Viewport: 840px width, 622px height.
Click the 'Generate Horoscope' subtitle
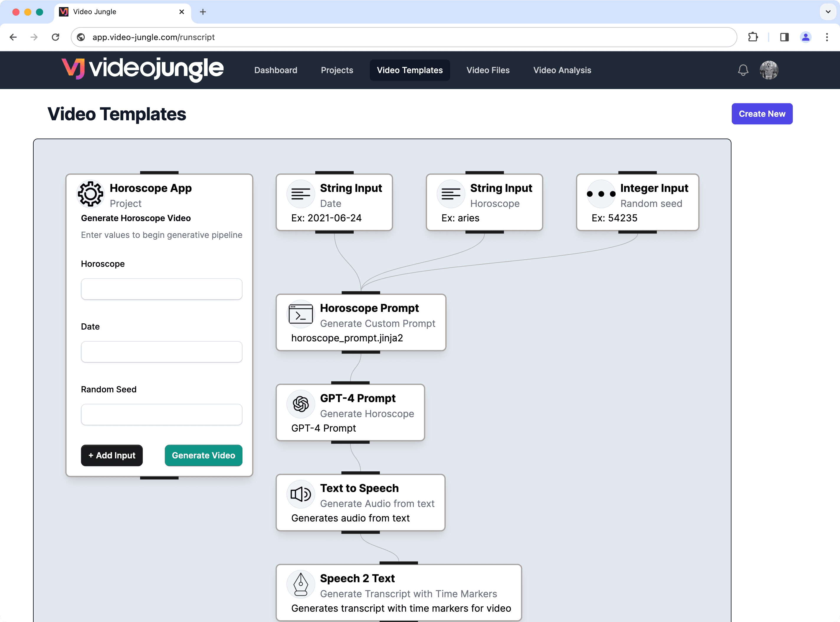click(367, 413)
